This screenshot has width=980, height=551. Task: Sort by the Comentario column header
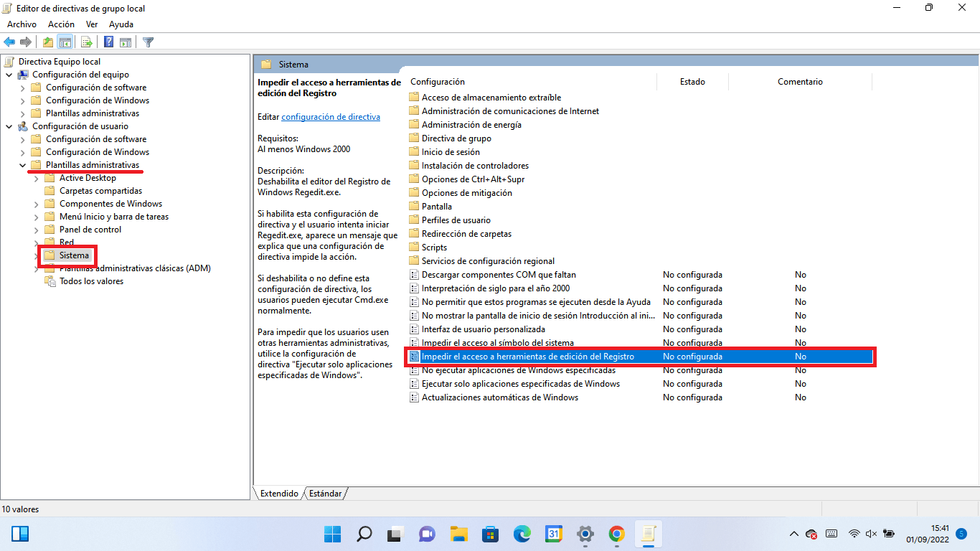click(800, 82)
